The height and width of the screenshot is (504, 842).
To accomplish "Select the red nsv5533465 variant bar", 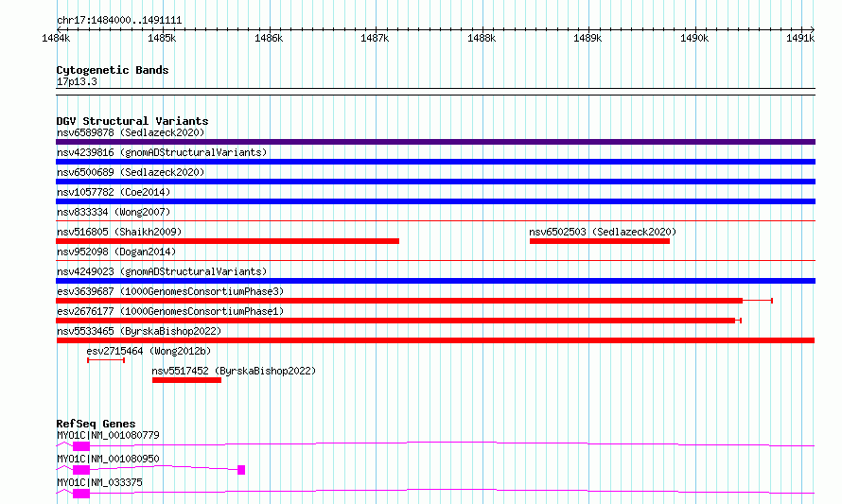I will 435,340.
